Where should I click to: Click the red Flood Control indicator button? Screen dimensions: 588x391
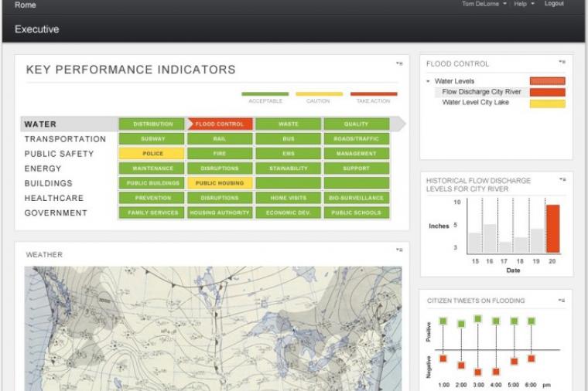(219, 124)
